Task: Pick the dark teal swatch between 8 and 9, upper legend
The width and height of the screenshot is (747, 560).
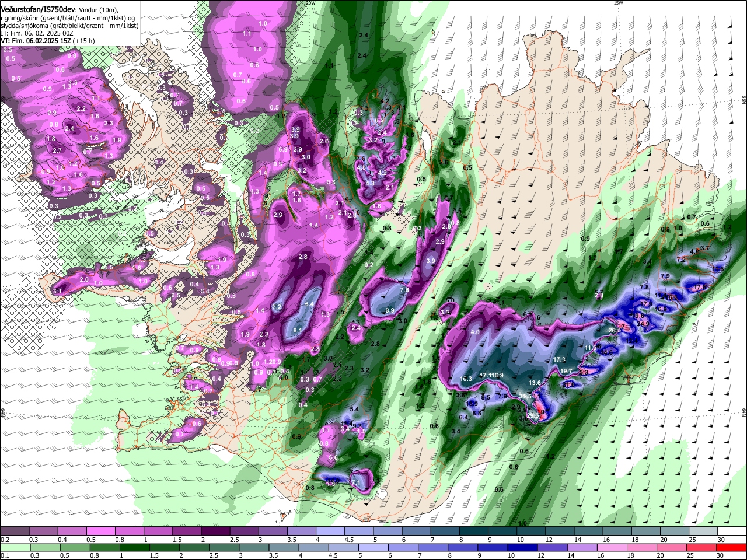Action: click(x=473, y=531)
